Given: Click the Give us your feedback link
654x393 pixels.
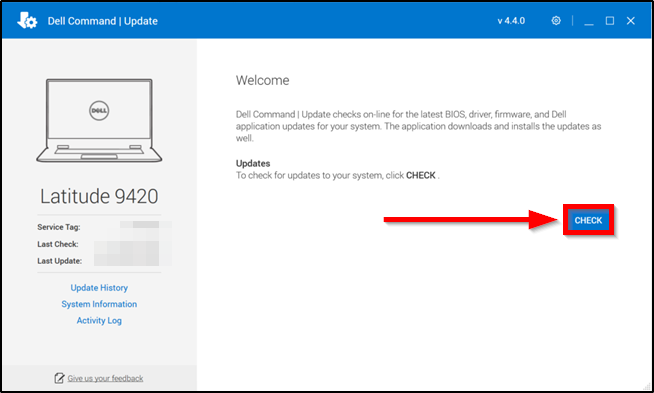Looking at the screenshot, I should coord(106,378).
